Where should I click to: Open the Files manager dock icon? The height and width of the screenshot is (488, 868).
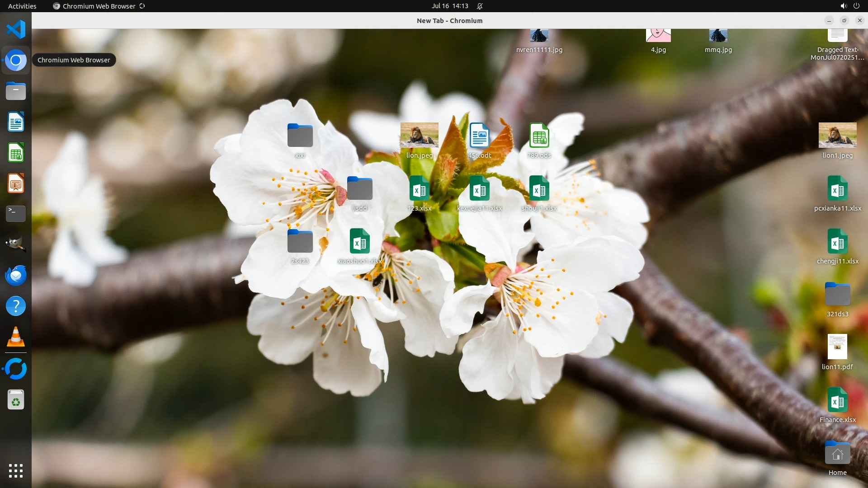click(x=16, y=91)
